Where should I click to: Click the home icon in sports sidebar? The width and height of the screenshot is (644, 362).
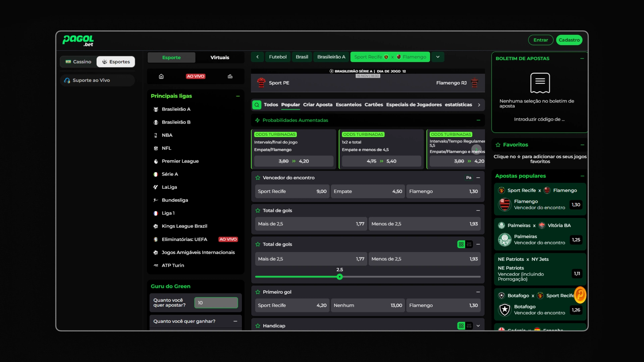point(161,76)
